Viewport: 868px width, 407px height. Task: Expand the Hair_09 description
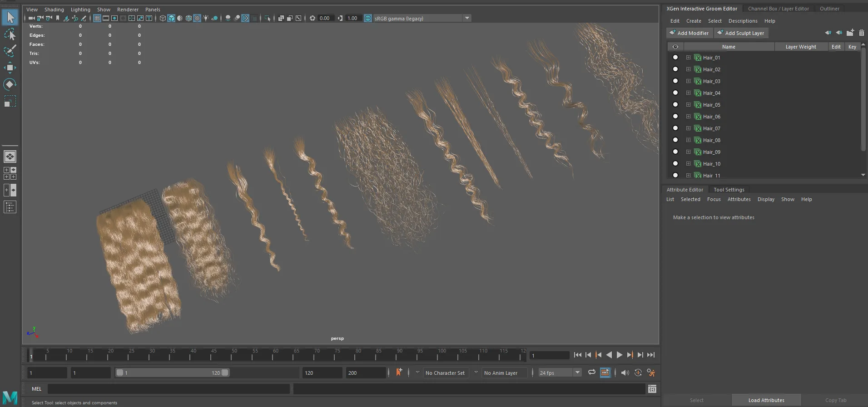(x=688, y=152)
